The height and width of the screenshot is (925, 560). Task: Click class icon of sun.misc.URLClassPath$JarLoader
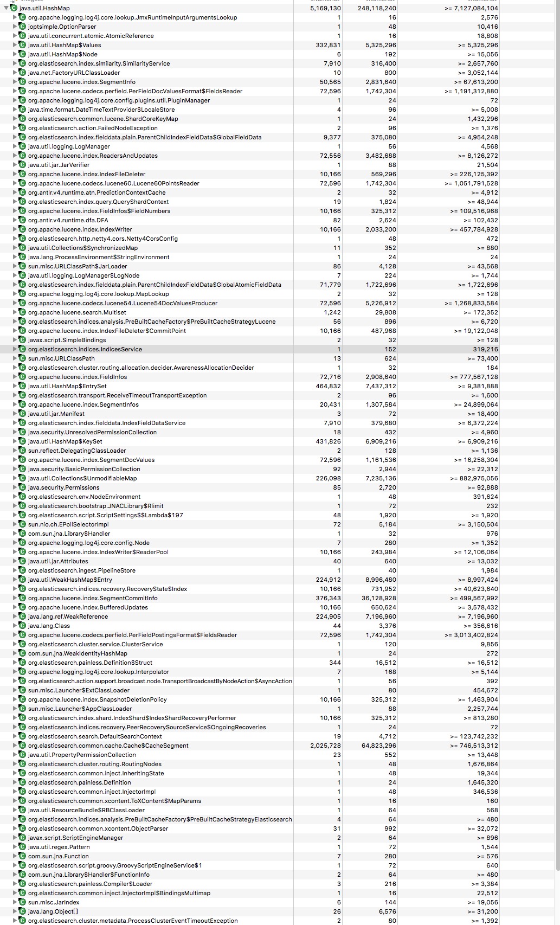click(22, 266)
